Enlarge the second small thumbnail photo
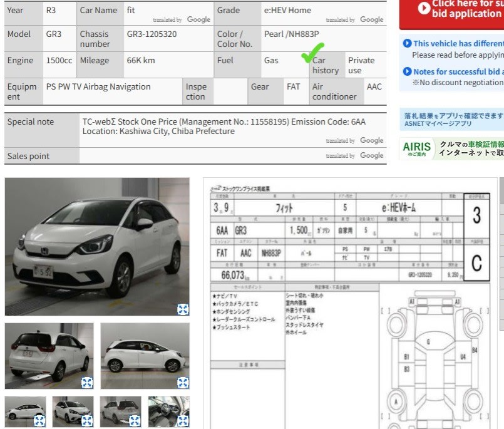Image resolution: width=504 pixels, height=429 pixels. tap(87, 421)
